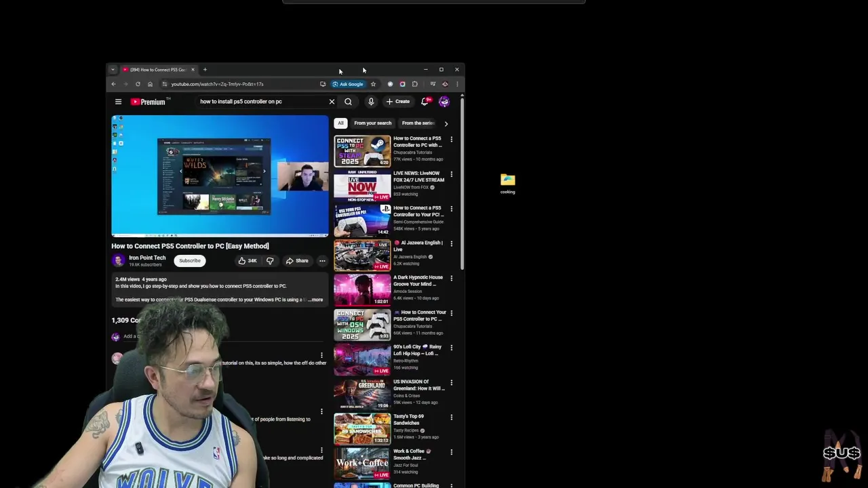Open more actions ellipsis beside Share
Viewport: 868px width, 488px height.
322,261
